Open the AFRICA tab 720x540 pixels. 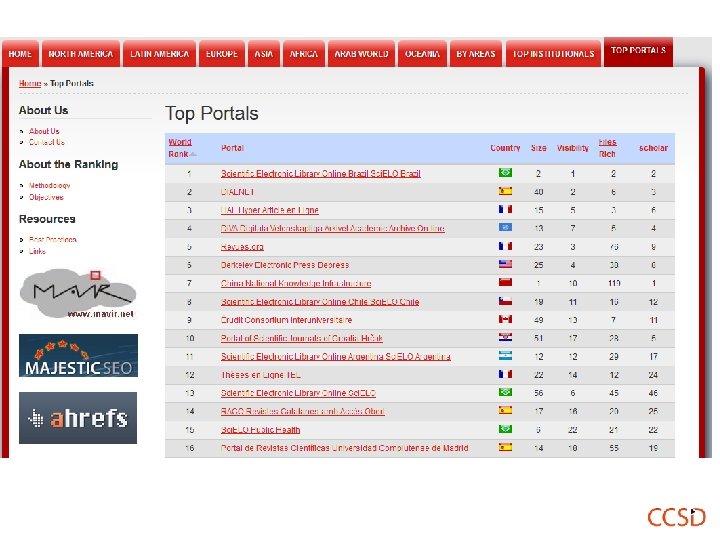click(304, 54)
